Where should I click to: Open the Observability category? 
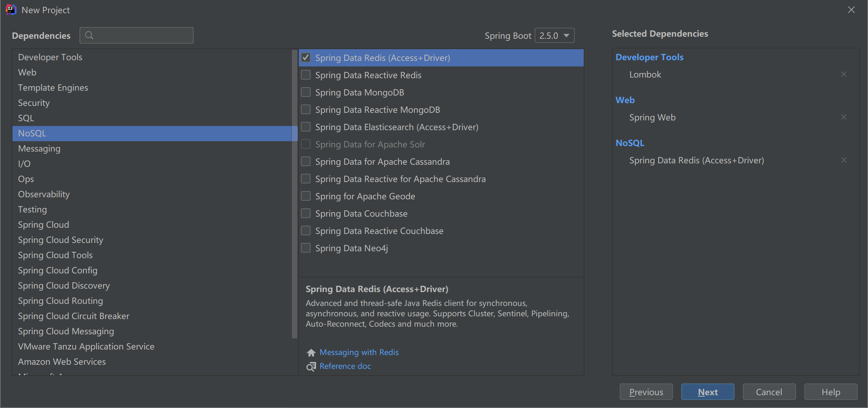pos(152,194)
